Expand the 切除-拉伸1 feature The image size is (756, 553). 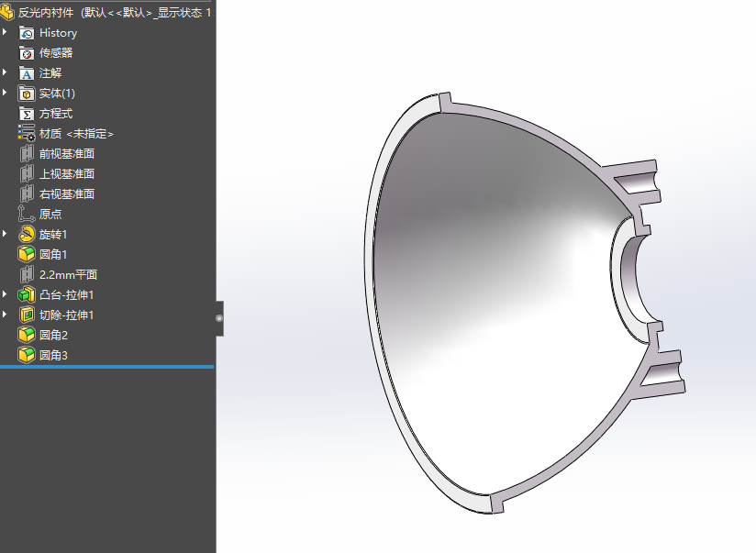click(6, 315)
